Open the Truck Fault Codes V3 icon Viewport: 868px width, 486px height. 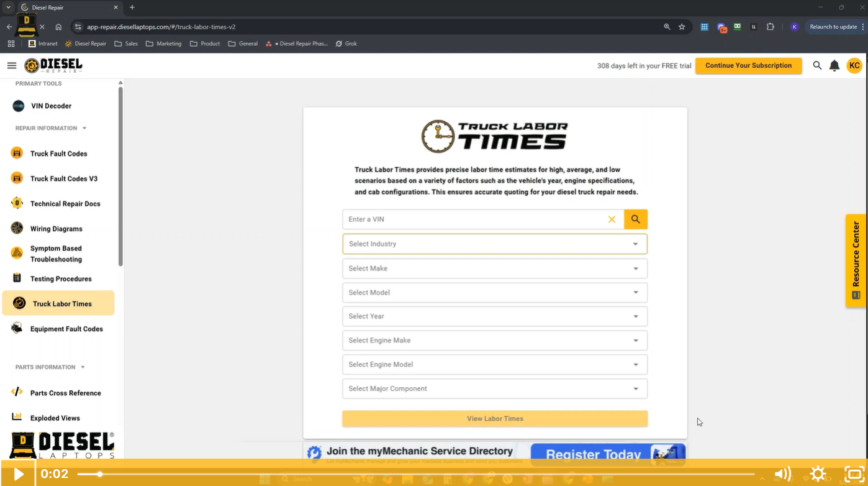[x=17, y=178]
